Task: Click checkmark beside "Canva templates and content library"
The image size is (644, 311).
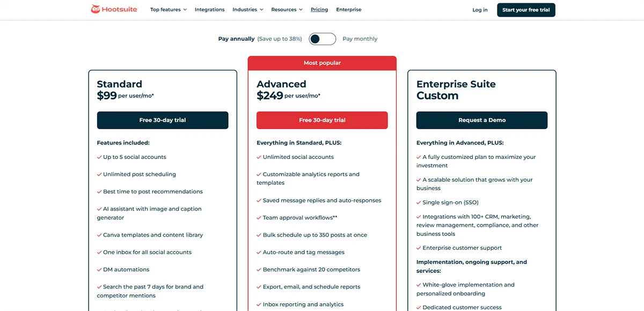Action: pyautogui.click(x=99, y=235)
